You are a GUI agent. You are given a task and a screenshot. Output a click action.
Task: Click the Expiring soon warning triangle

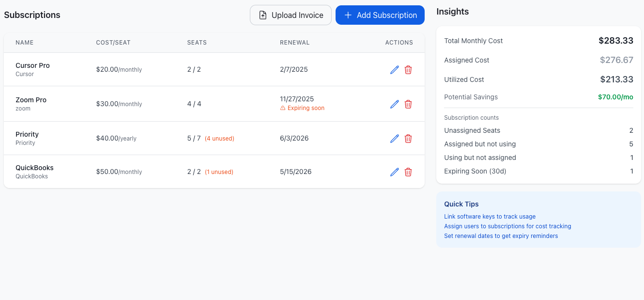coord(283,108)
